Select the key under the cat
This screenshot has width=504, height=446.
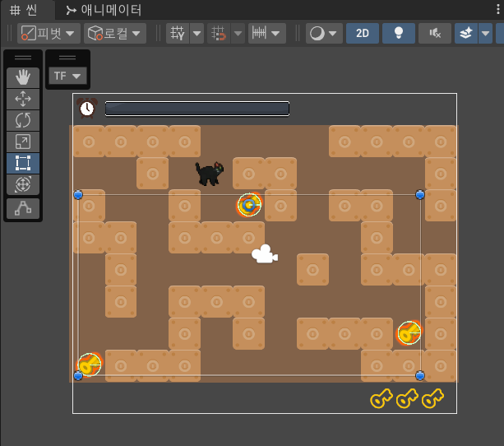tap(249, 205)
